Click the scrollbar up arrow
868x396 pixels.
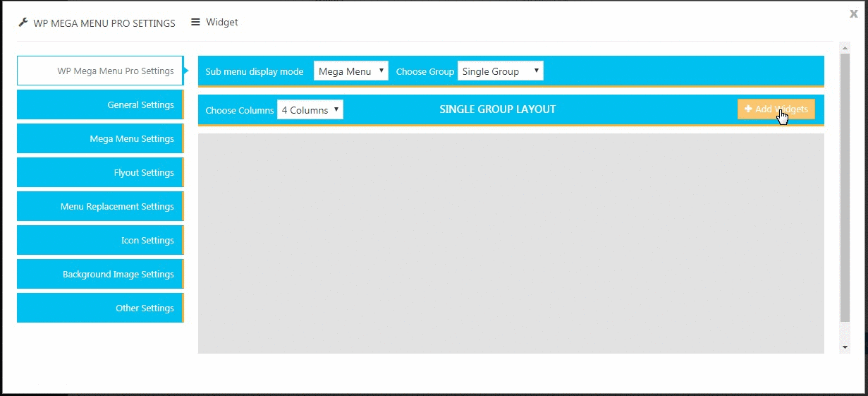pos(845,47)
